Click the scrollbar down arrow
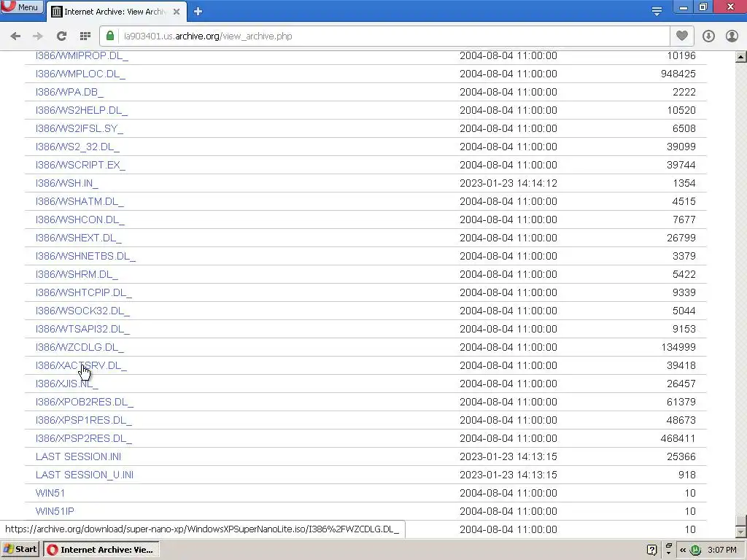This screenshot has height=560, width=747. 741,532
